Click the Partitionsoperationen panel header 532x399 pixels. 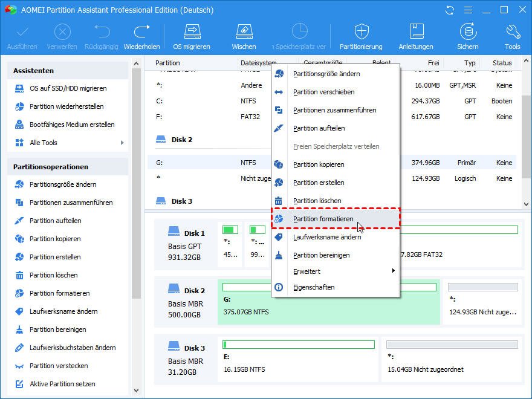(68, 167)
